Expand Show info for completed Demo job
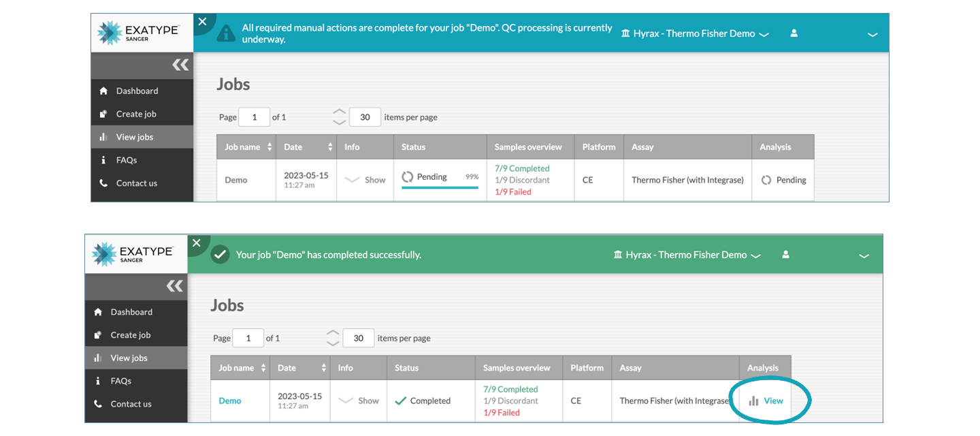The height and width of the screenshot is (436, 980). (359, 401)
